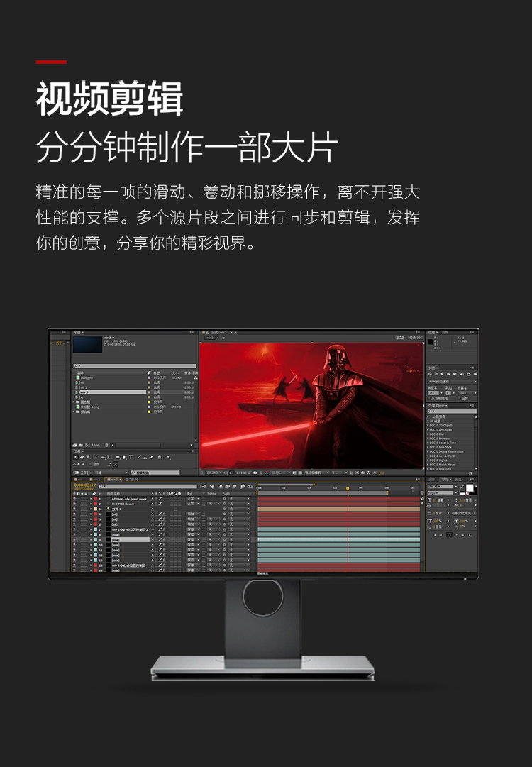Screen dimensions: 532x767
Task: Select the Eraser tool
Action: coord(151,457)
